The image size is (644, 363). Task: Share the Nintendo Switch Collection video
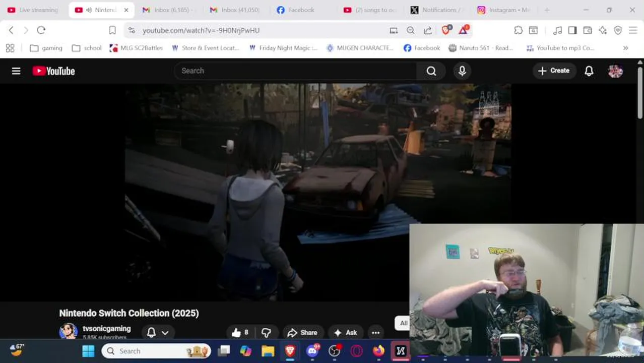click(302, 332)
